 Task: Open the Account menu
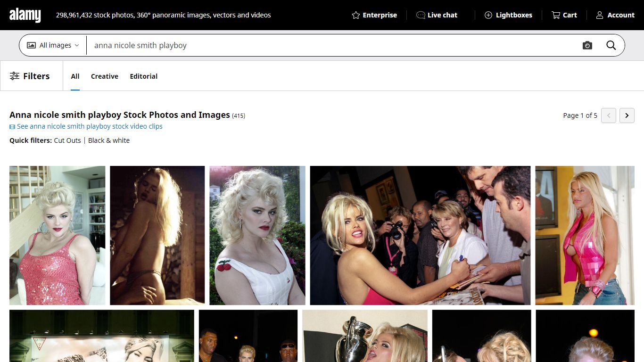click(615, 15)
